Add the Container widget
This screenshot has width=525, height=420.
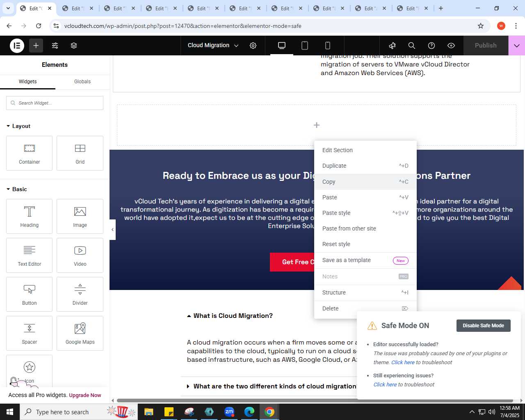point(30,153)
